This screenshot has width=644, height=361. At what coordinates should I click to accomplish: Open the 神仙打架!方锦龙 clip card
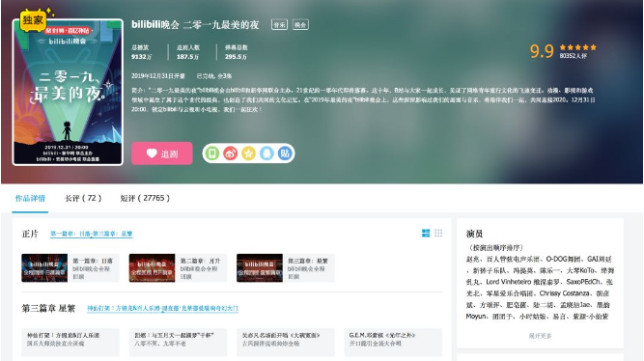pyautogui.click(x=70, y=342)
